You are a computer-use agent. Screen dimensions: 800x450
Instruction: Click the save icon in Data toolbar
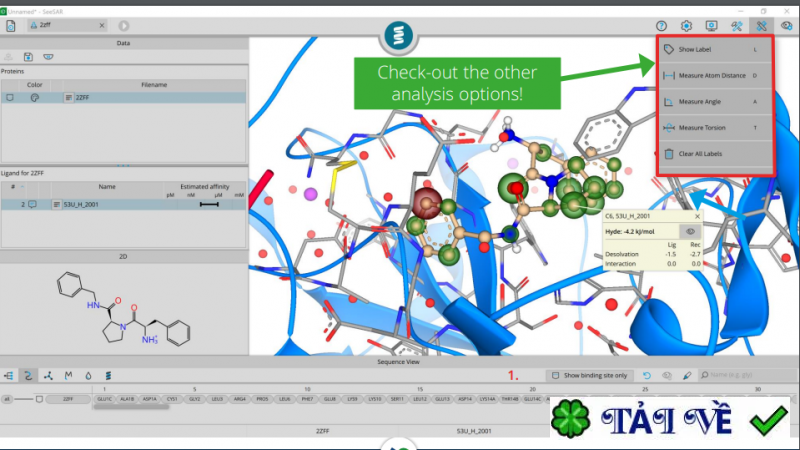coord(28,57)
